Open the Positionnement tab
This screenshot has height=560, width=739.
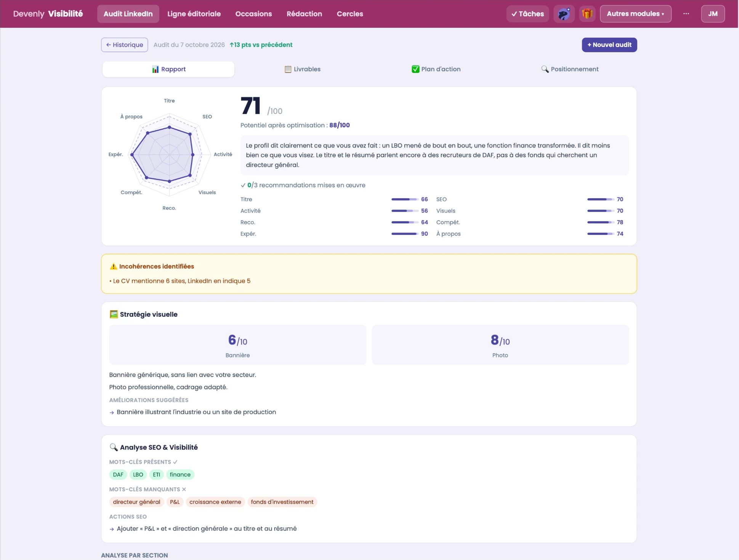pyautogui.click(x=570, y=69)
